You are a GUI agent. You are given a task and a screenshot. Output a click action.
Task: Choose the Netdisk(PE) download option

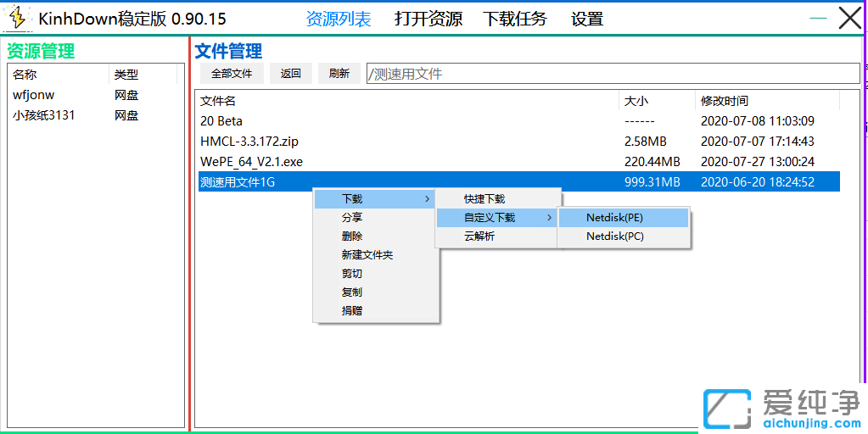tap(624, 218)
